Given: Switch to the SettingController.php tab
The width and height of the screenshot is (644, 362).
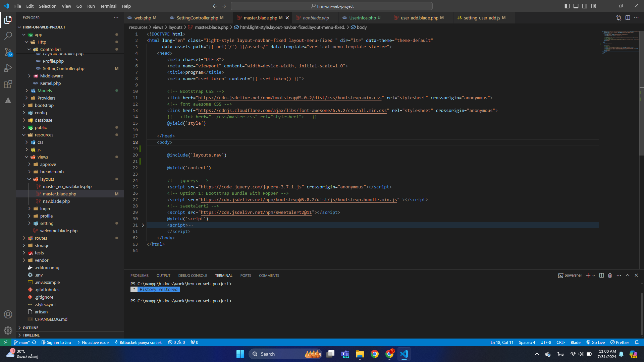Looking at the screenshot, I should coord(197,18).
